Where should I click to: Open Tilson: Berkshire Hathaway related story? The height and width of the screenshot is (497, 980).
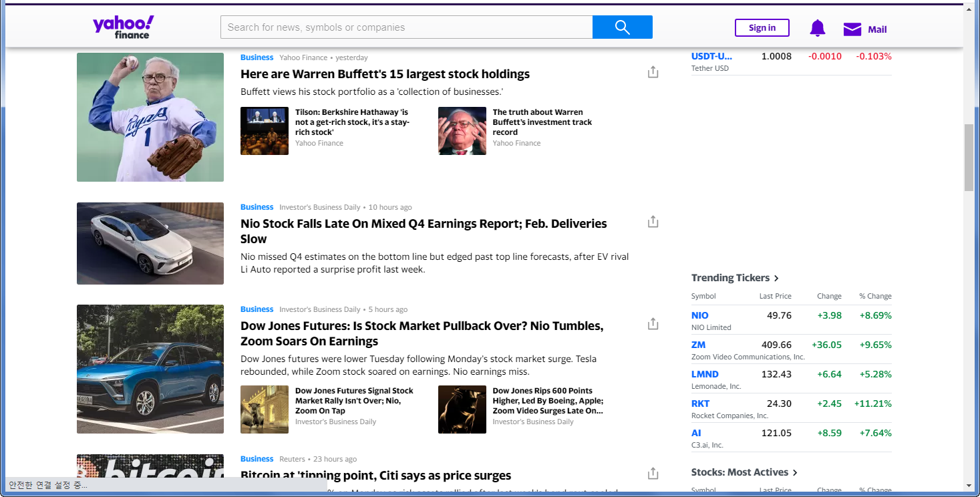[x=353, y=122]
